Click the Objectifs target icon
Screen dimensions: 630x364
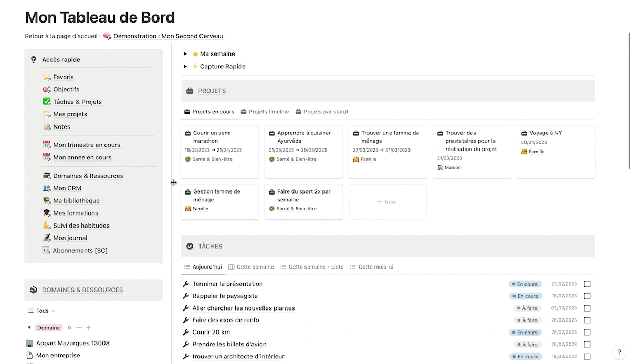[47, 90]
